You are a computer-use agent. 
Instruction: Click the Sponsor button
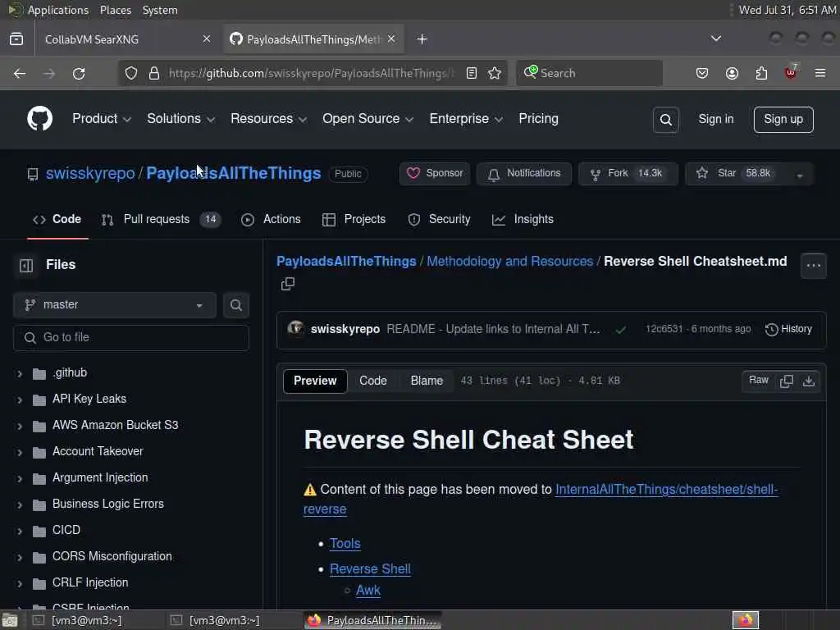(x=435, y=174)
